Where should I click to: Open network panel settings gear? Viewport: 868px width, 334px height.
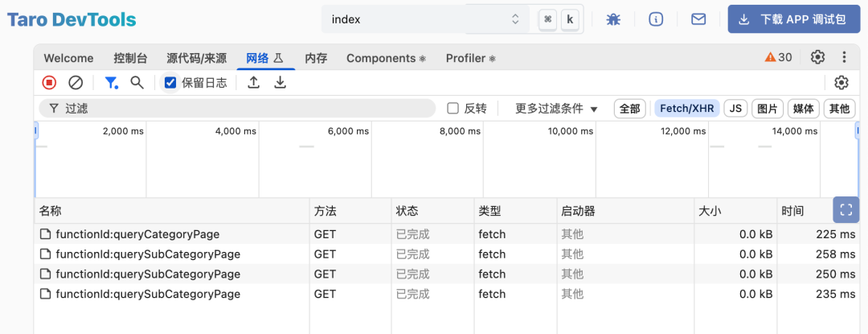pyautogui.click(x=841, y=83)
